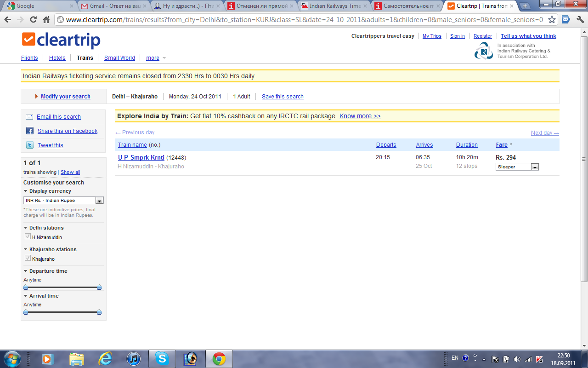Screen dimensions: 588x368
Task: Collapse the Departure time section
Action: 26,271
